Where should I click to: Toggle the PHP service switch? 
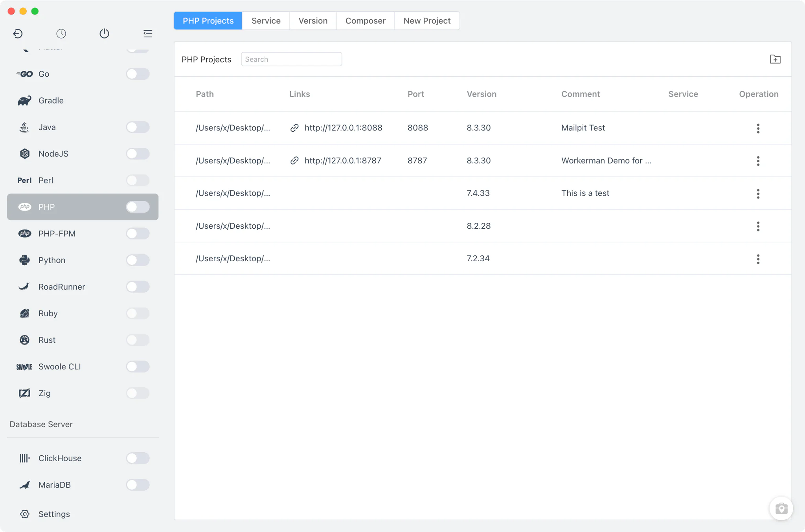[x=138, y=207]
